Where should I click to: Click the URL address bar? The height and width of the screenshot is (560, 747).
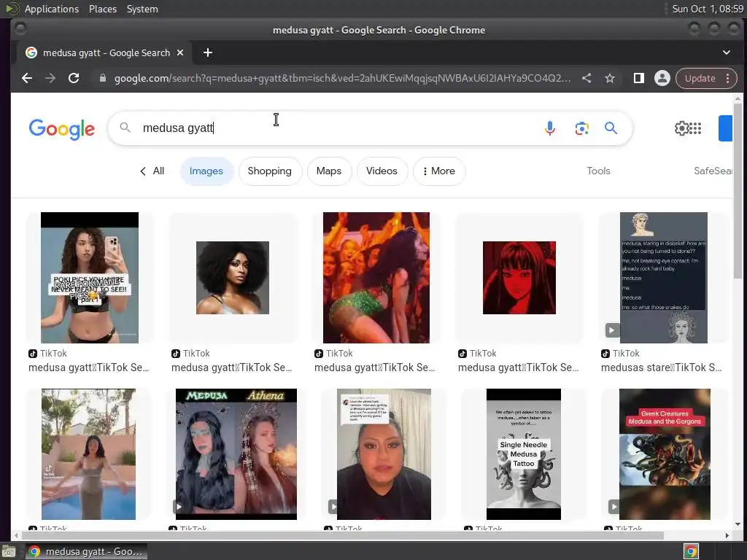point(342,78)
